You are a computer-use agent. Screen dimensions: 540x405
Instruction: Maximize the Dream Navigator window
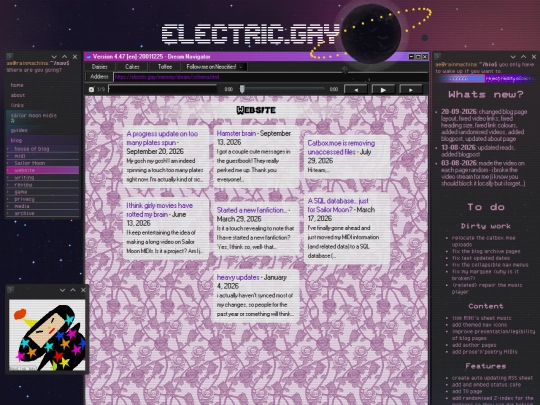point(418,56)
